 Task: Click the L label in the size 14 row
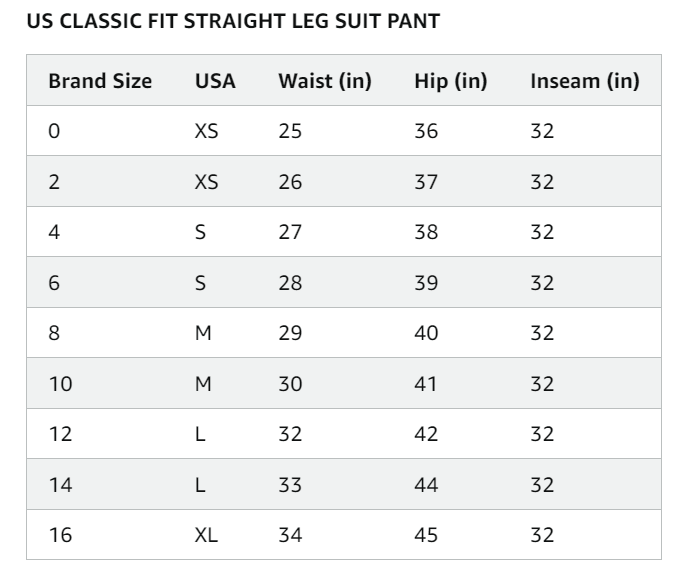pos(200,484)
